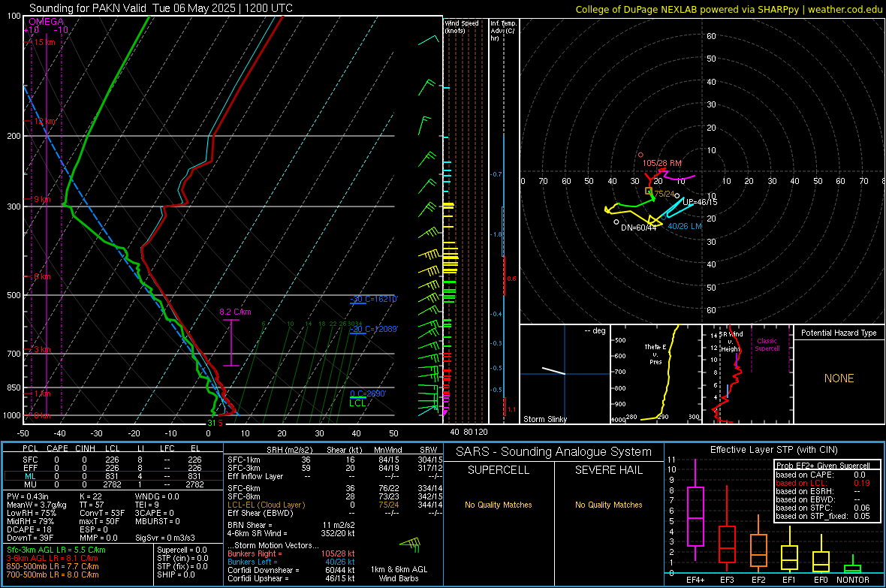The height and width of the screenshot is (588, 886).
Task: Click the 105/28 RM hodograph label
Action: tap(661, 163)
